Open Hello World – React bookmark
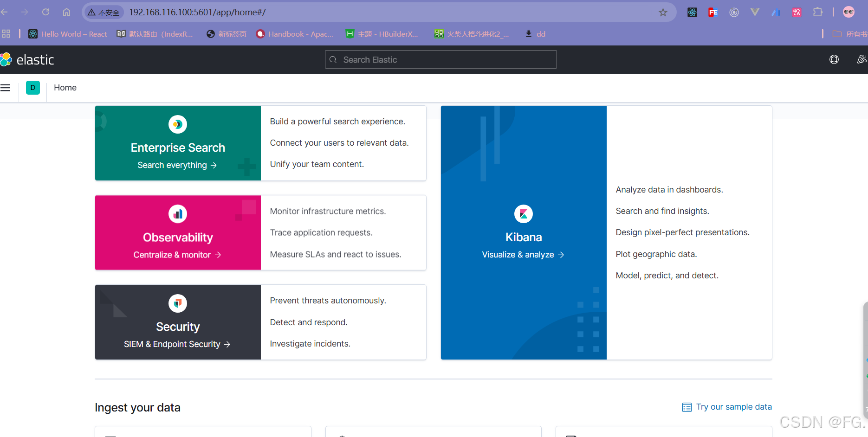The height and width of the screenshot is (437, 868). 68,34
